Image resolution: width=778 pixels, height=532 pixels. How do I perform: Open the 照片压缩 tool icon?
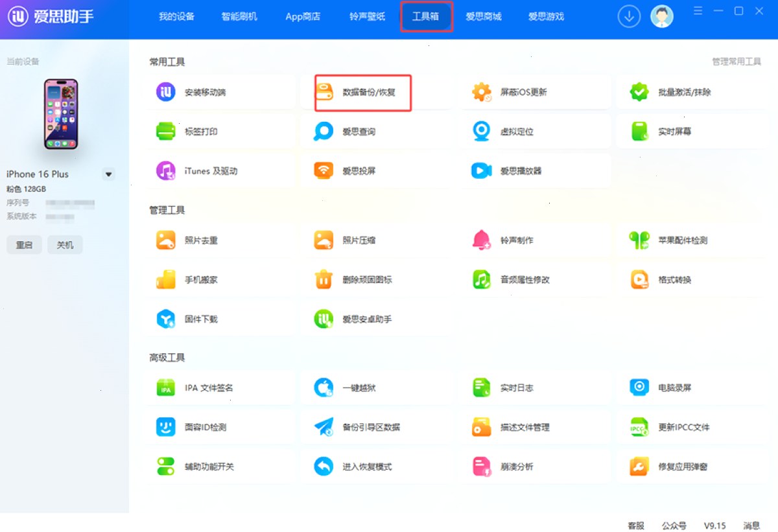click(x=324, y=240)
